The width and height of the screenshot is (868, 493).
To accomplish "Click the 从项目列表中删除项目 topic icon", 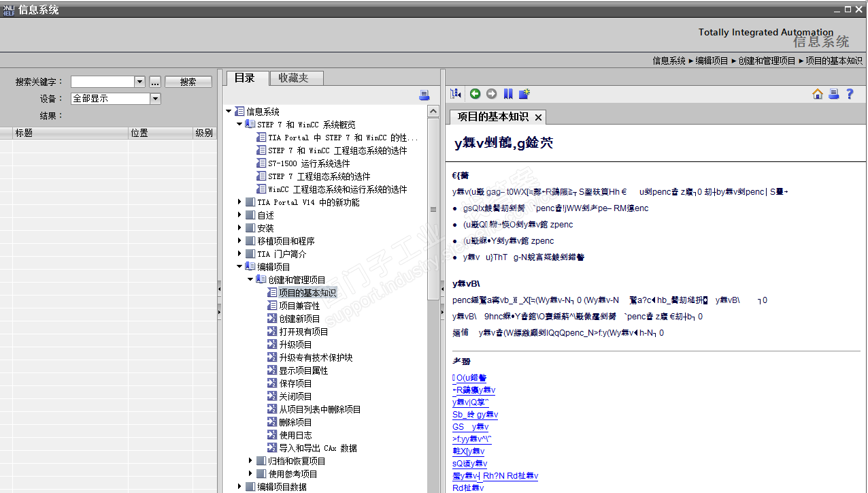I will 272,409.
